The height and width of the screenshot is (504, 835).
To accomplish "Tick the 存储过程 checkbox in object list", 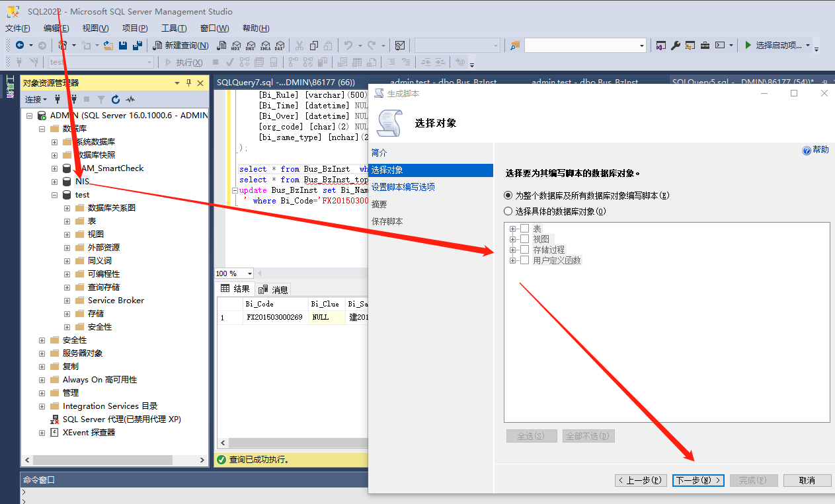I will [x=525, y=250].
